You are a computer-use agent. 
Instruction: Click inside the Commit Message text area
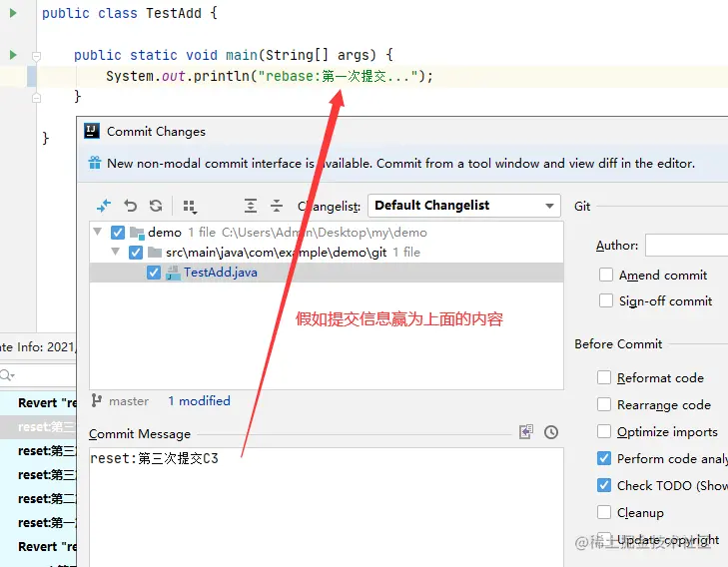pyautogui.click(x=327, y=507)
